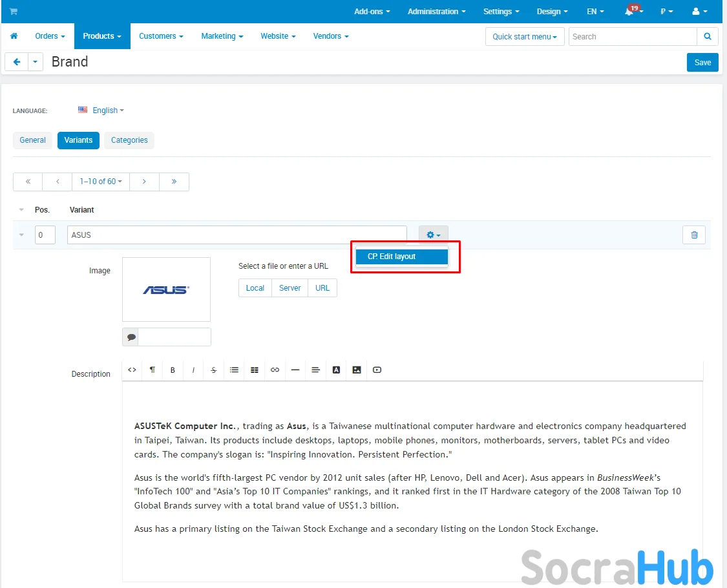Go to last page of variants
The image size is (727, 588).
pos(174,182)
